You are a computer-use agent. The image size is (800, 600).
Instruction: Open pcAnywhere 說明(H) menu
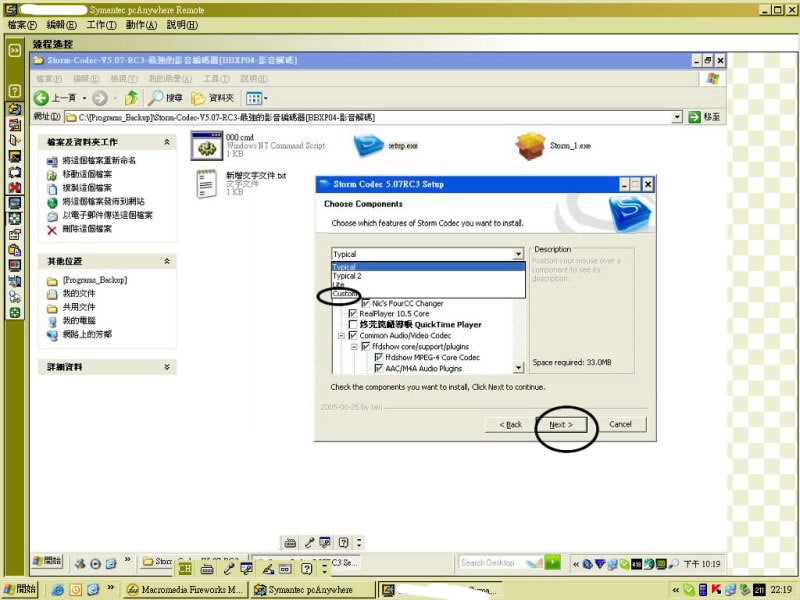(182, 25)
